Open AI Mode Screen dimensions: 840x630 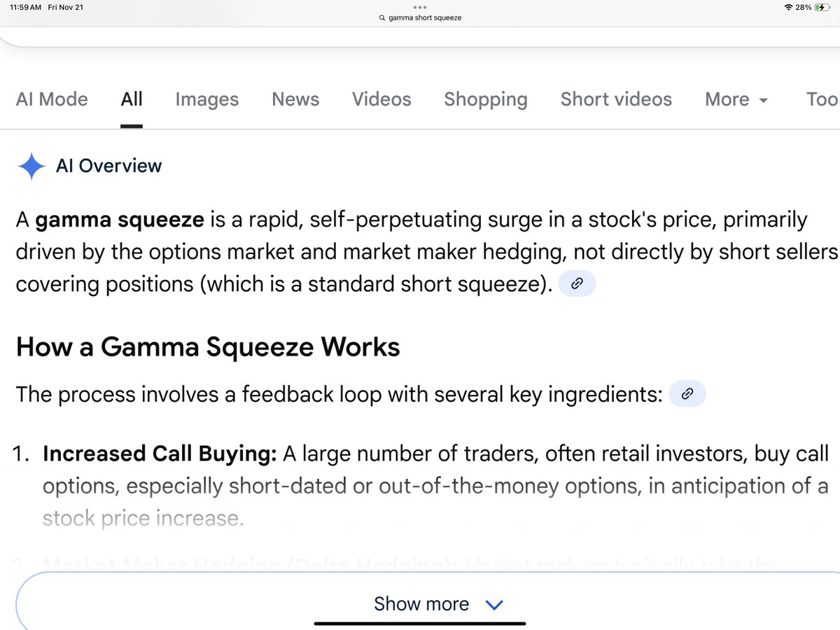[52, 99]
